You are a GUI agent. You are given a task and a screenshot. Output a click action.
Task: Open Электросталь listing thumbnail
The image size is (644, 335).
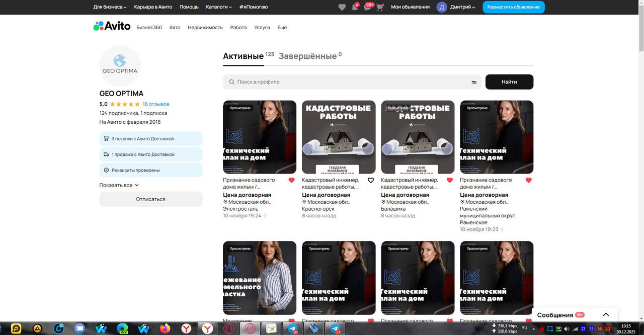pyautogui.click(x=260, y=137)
